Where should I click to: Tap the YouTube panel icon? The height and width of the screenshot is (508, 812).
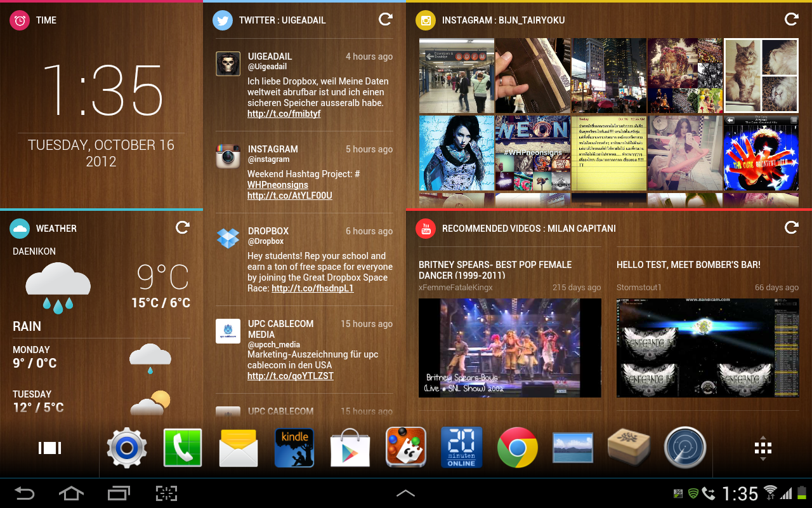426,229
